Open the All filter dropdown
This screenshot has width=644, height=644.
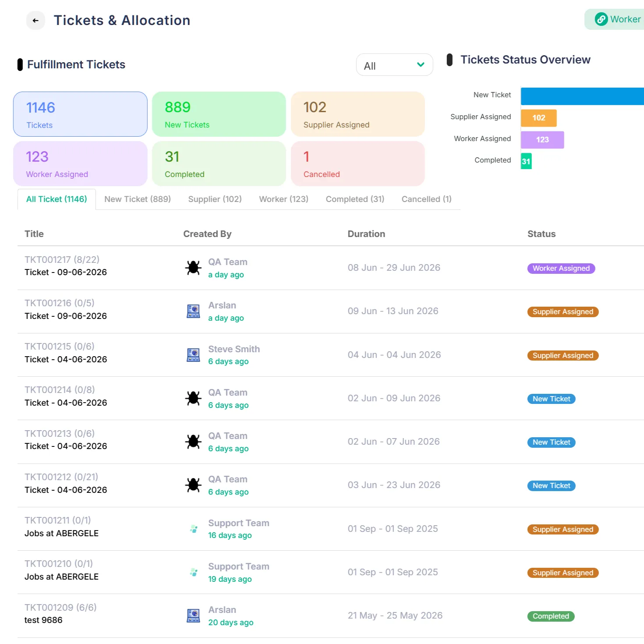(x=394, y=65)
